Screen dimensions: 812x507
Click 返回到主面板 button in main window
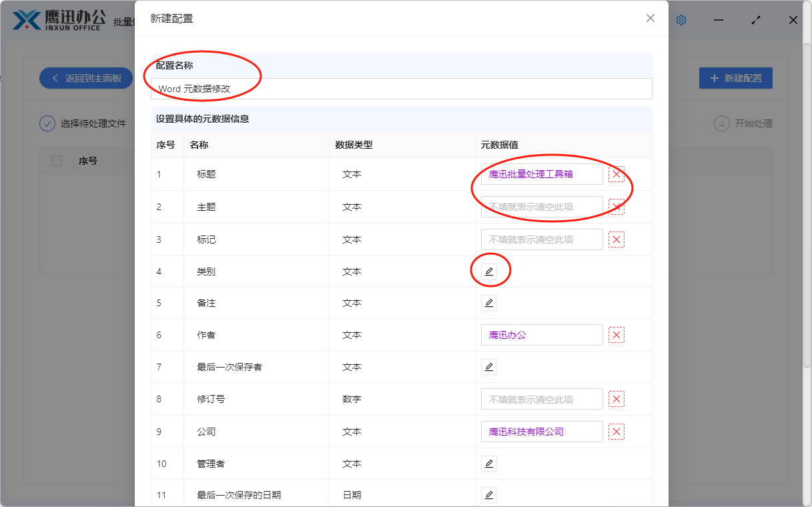click(86, 78)
